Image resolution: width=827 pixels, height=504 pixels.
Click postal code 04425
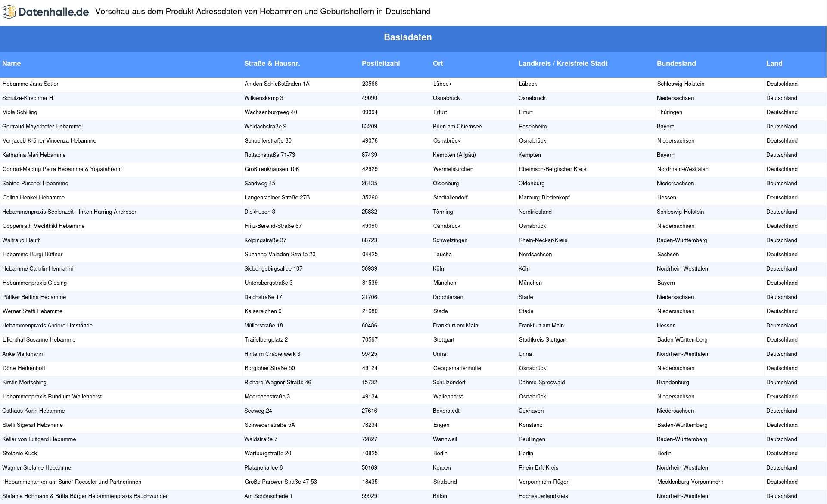370,255
